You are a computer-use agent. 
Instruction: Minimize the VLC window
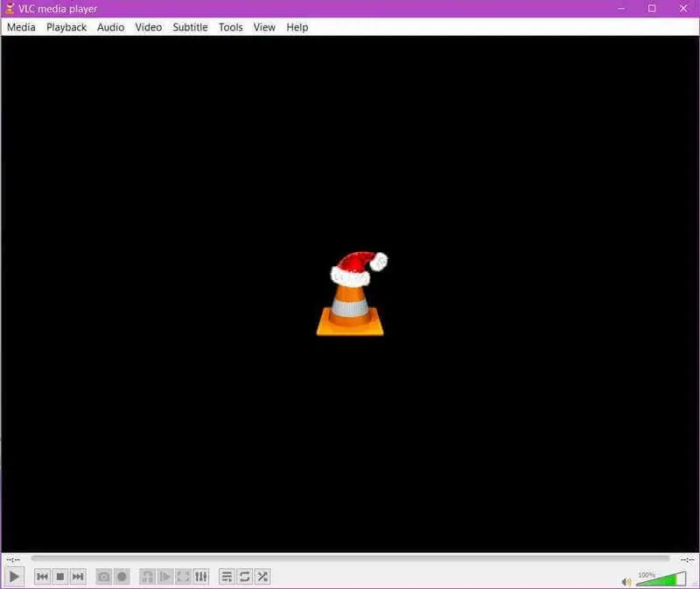pos(621,9)
